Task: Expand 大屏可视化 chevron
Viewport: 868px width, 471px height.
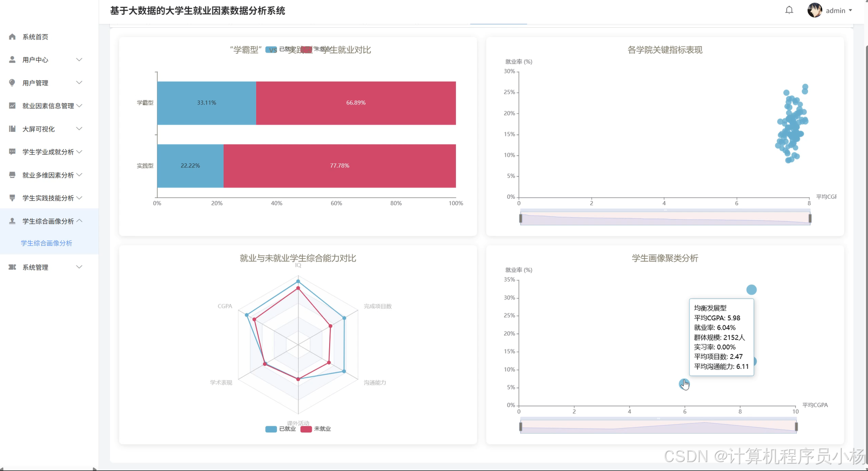Action: tap(79, 129)
